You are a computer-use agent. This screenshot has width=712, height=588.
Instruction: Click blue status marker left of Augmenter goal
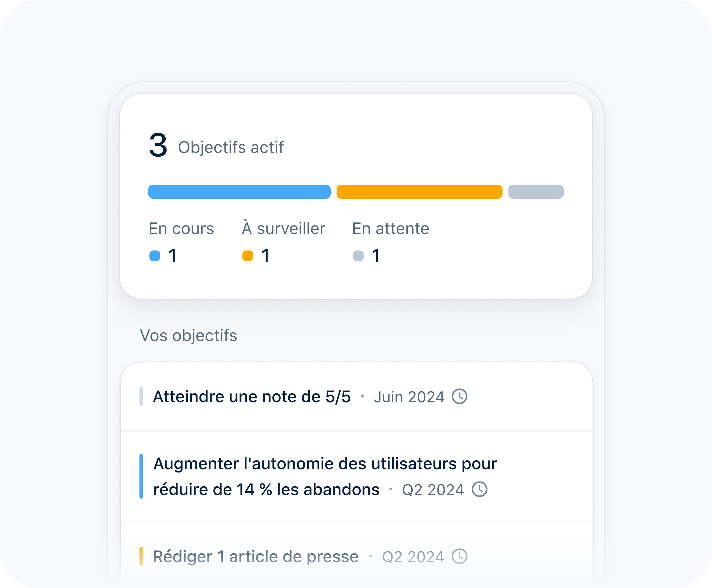pyautogui.click(x=141, y=476)
